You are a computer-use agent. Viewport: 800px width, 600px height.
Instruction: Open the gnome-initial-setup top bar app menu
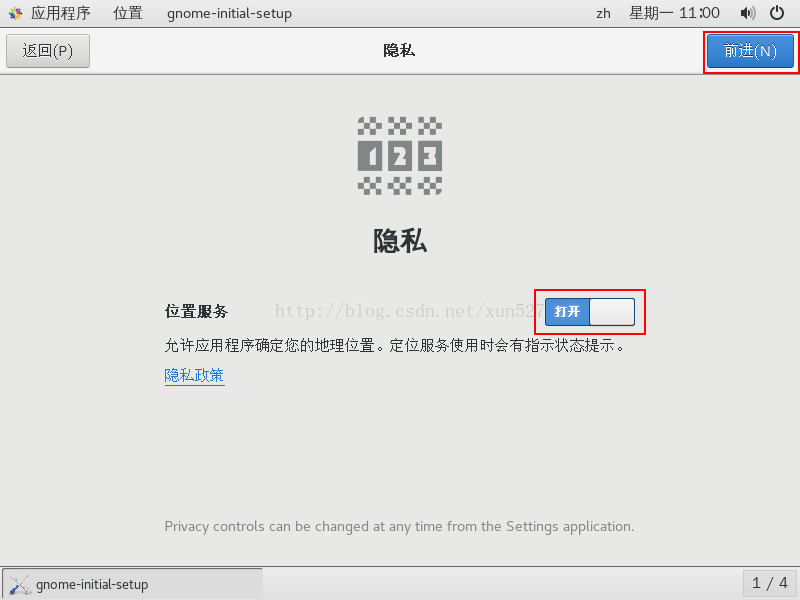pyautogui.click(x=229, y=13)
